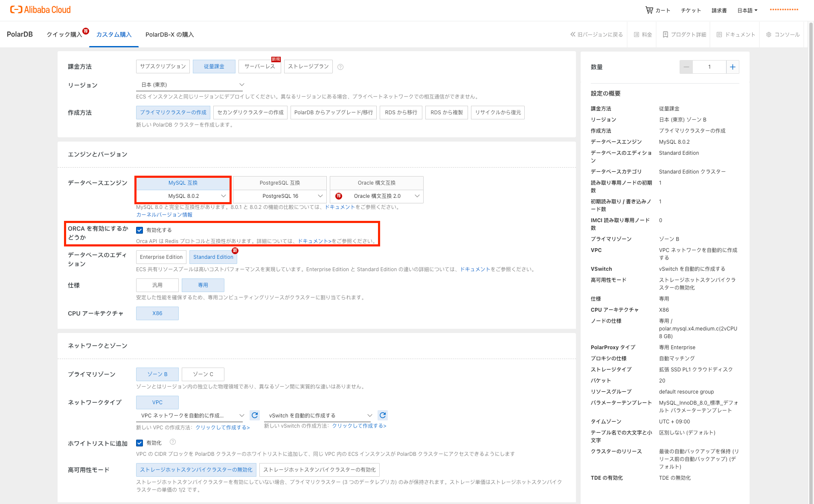Open カーネルバージョン情報 link
The image size is (814, 504).
tap(164, 215)
